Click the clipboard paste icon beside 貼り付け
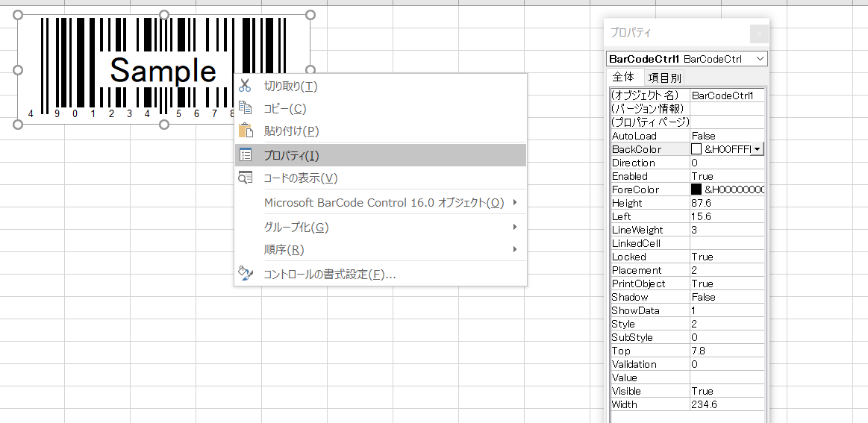The width and height of the screenshot is (868, 423). click(245, 131)
